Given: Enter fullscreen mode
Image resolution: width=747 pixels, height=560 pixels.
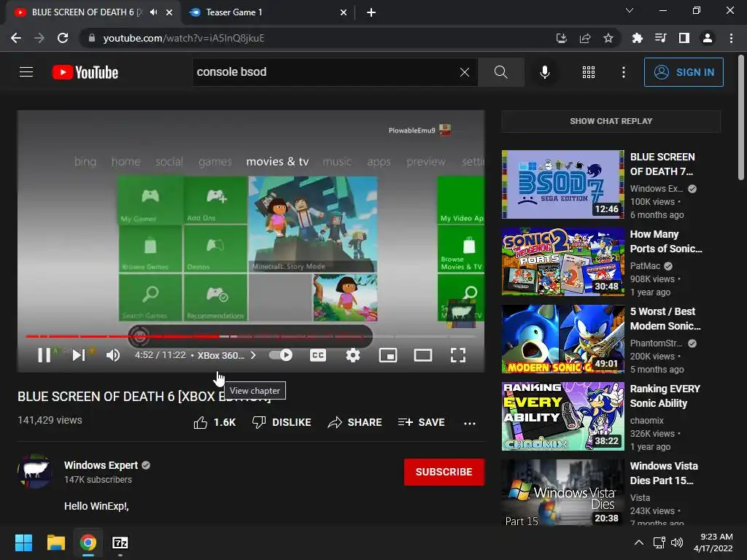Looking at the screenshot, I should pos(458,355).
